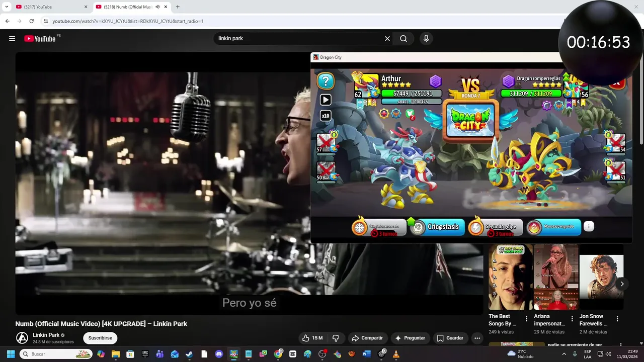Click Arthur's purple rank hexagon badge
This screenshot has width=644, height=362.
click(435, 81)
